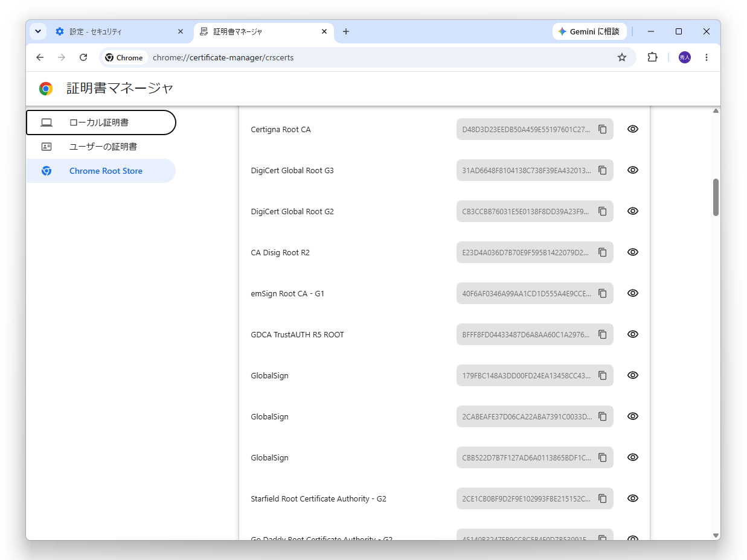This screenshot has width=747, height=560.
Task: Click Chrome site info chip
Action: (x=124, y=58)
